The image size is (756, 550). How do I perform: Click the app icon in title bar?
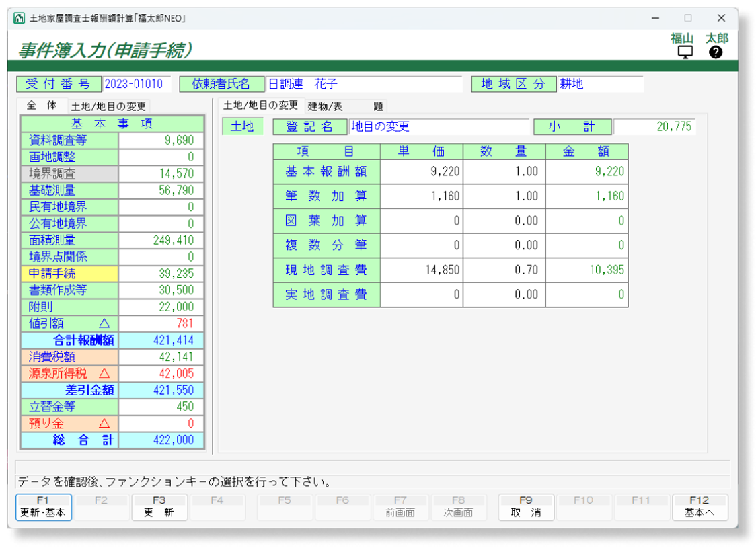[x=19, y=18]
